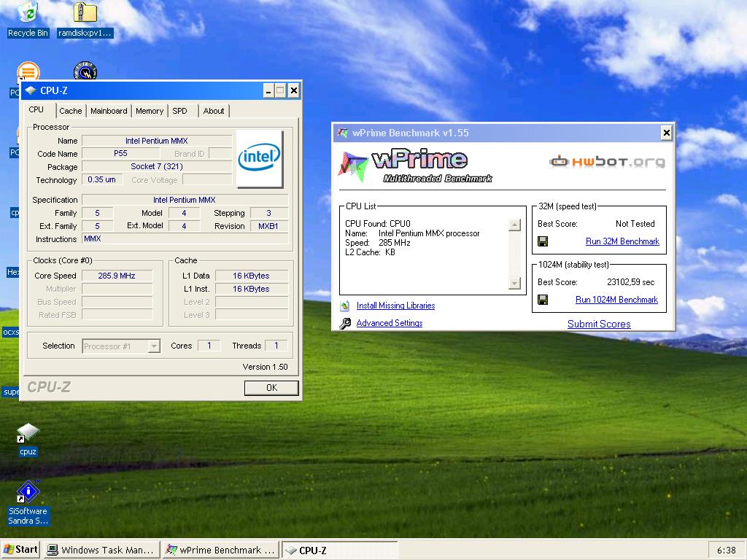Launch the cpuz desktop shortcut

(28, 440)
